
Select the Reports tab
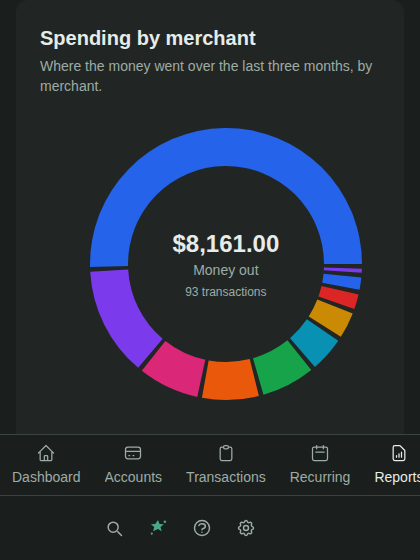point(397,465)
